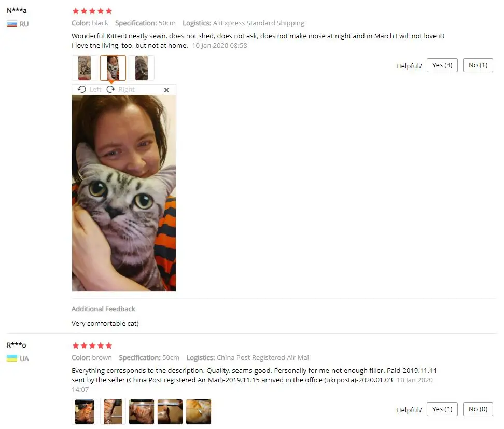The image size is (504, 429).
Task: Click the Ukrainian flag icon beside UA
Action: click(12, 358)
